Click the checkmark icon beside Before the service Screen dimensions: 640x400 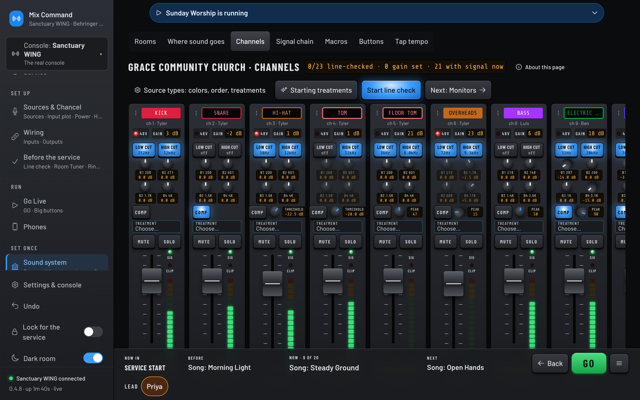[15, 161]
